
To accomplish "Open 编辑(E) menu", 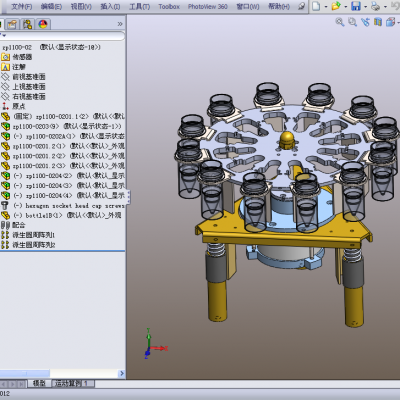I will [51, 6].
